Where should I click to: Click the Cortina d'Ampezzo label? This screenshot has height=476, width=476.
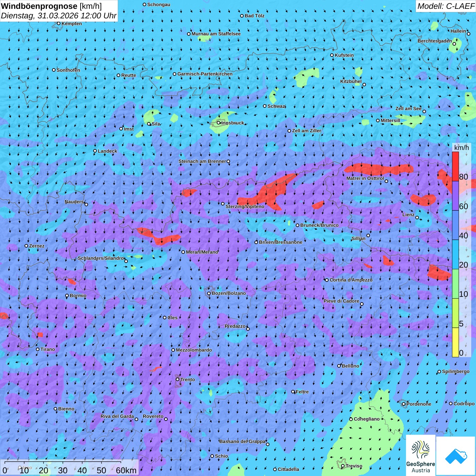point(351,280)
